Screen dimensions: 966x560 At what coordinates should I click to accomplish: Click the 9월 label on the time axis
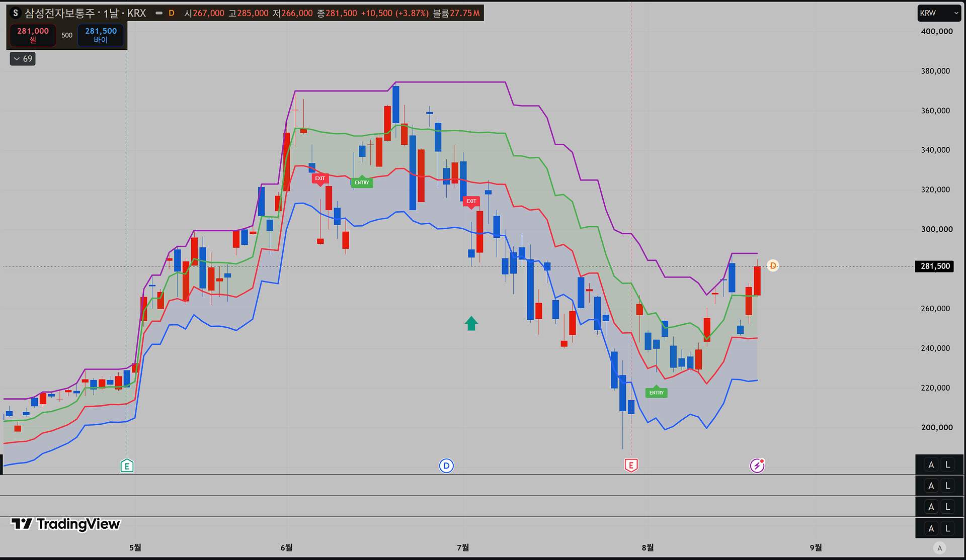816,547
